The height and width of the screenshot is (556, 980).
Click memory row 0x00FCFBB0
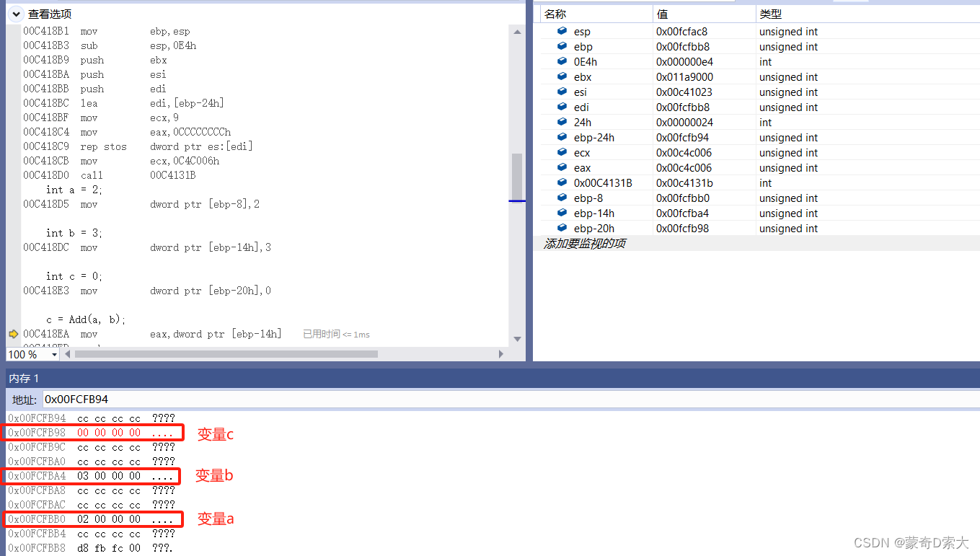[92, 519]
